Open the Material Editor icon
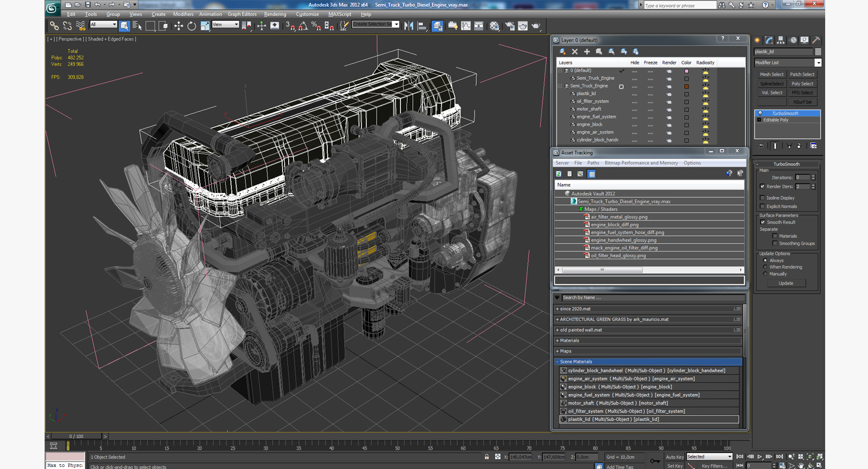Viewport: 868px width, 469px height. click(x=494, y=26)
